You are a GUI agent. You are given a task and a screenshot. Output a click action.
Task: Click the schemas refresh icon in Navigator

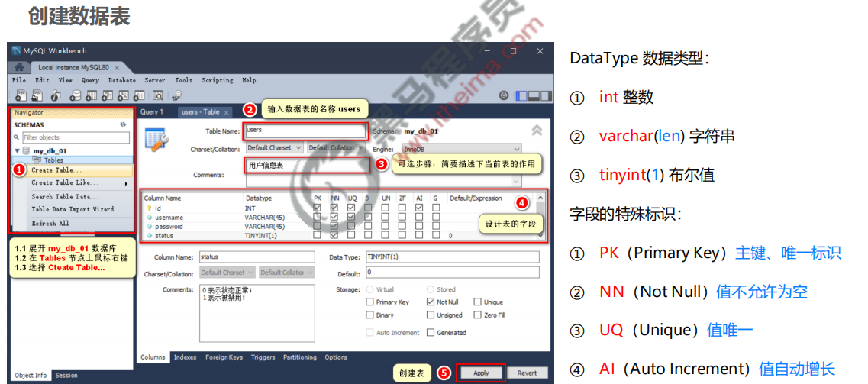point(122,124)
